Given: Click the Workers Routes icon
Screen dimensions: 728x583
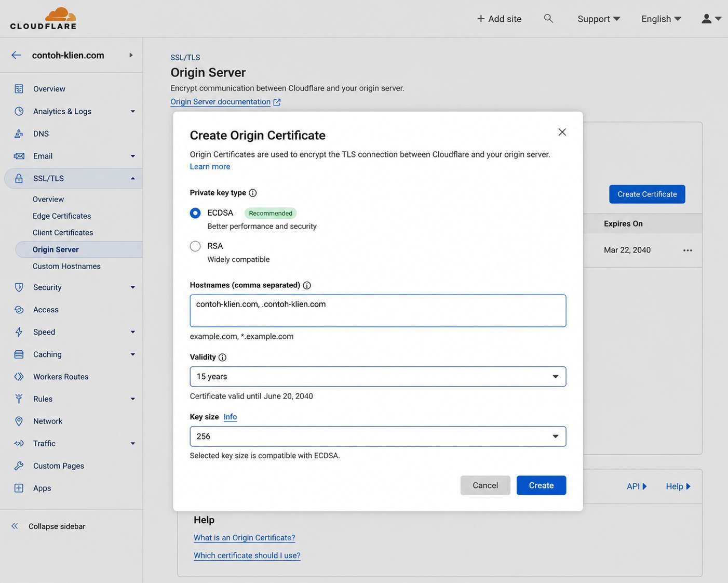Looking at the screenshot, I should [19, 377].
